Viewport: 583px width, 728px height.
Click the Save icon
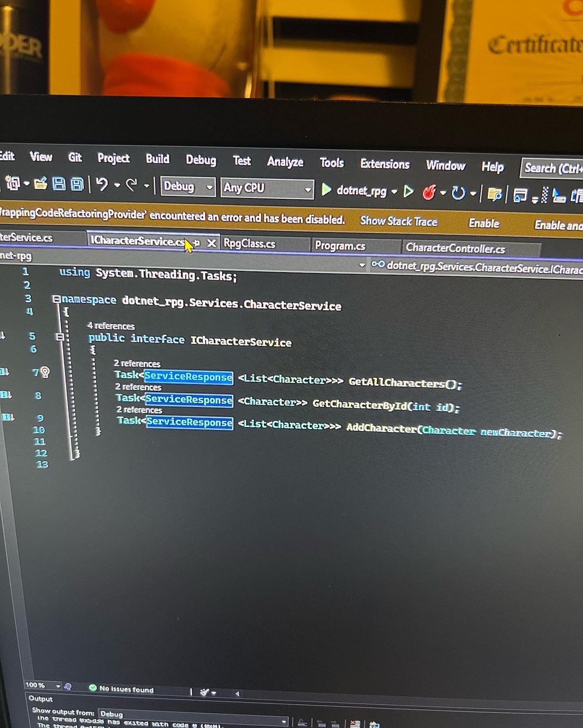[x=59, y=183]
